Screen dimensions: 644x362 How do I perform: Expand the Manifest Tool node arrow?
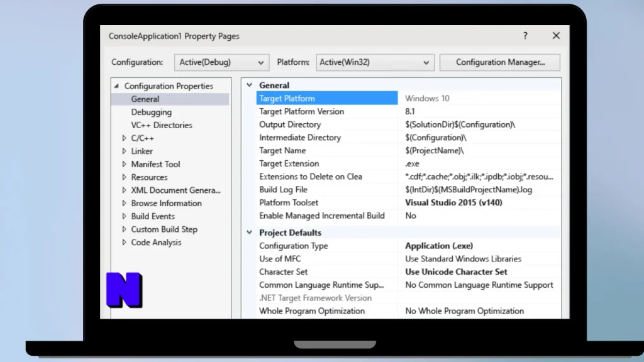tap(124, 164)
